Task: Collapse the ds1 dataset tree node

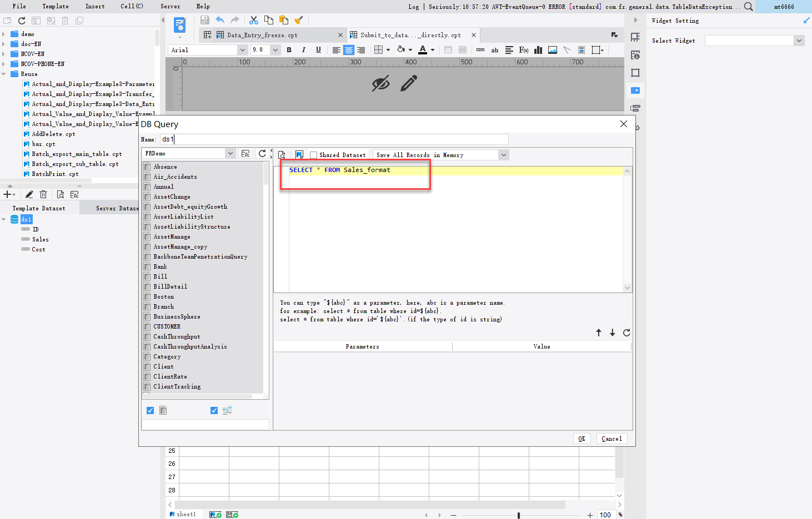Action: pyautogui.click(x=4, y=219)
